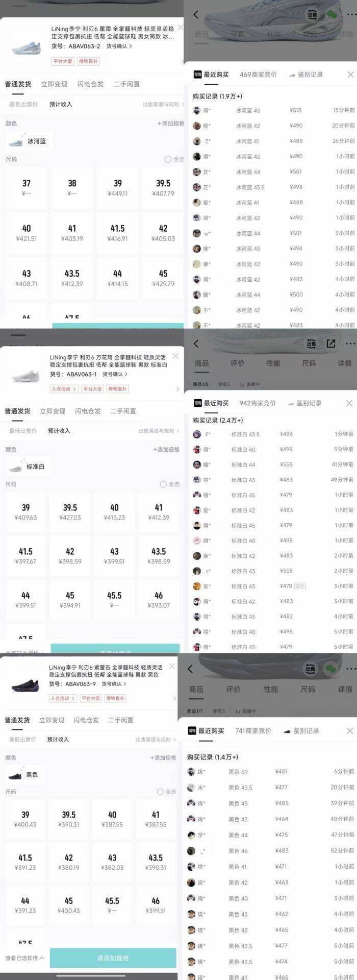Expand 查看已选规格 at the bottom
The width and height of the screenshot is (357, 980).
point(24,958)
